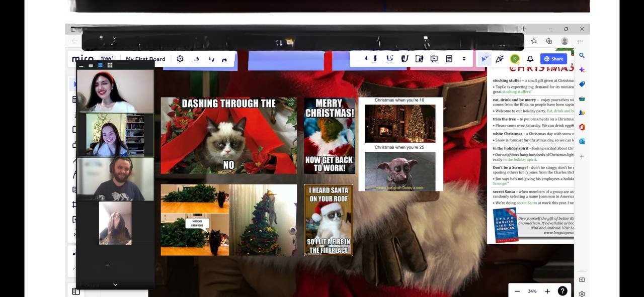Open the frames panel icon bottom-left
The image size is (644, 297).
[76, 291]
